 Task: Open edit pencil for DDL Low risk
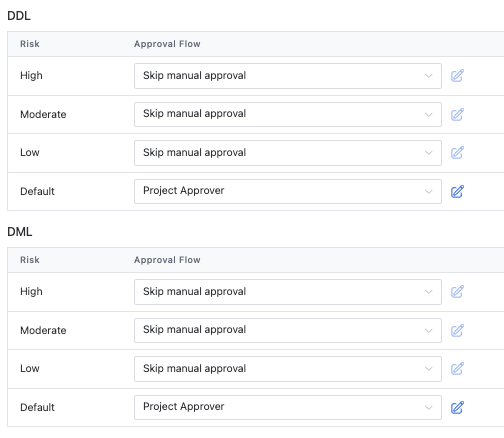coord(457,153)
